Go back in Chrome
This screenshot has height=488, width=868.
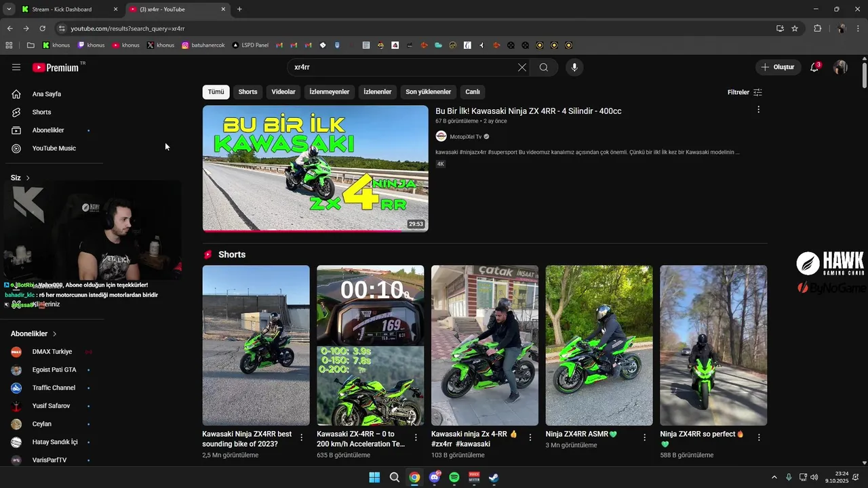[x=9, y=28]
